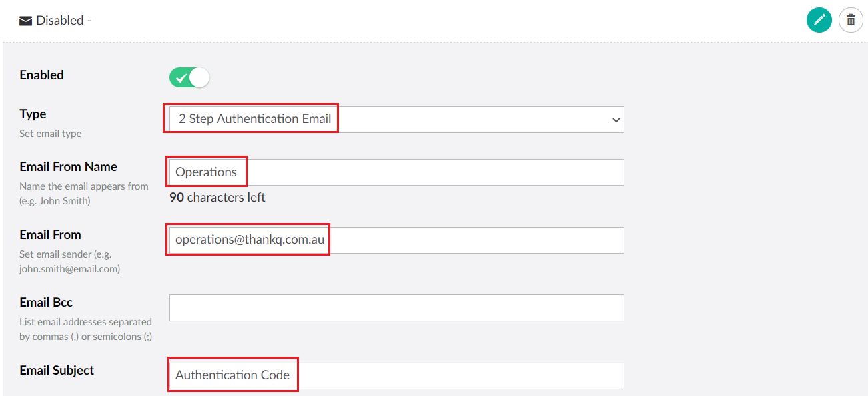Click the 'Enabled' label text
The height and width of the screenshot is (396, 868).
pyautogui.click(x=42, y=75)
